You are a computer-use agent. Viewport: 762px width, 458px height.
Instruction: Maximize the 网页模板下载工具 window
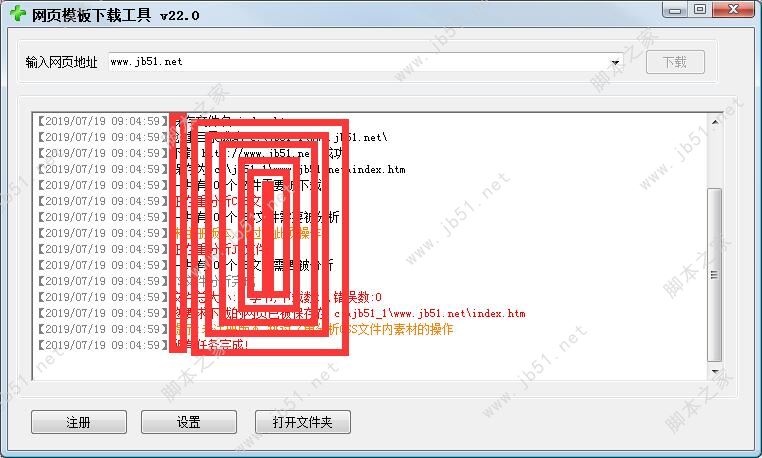pos(700,10)
